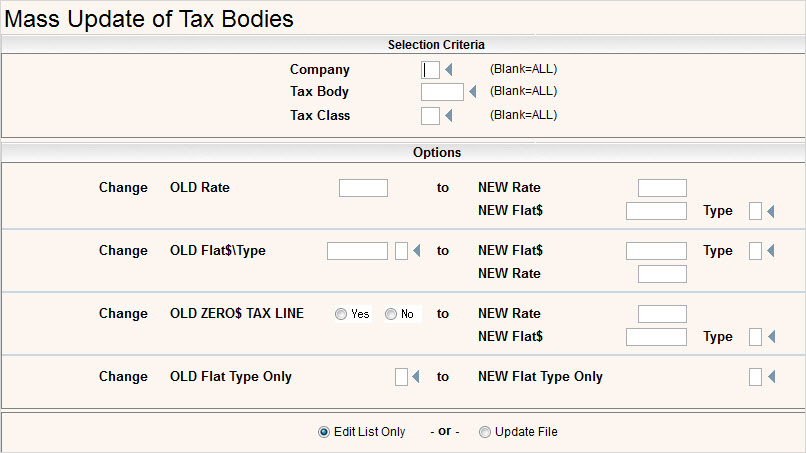Click the Company input field
Viewport: 806px width, 453px height.
click(x=430, y=69)
